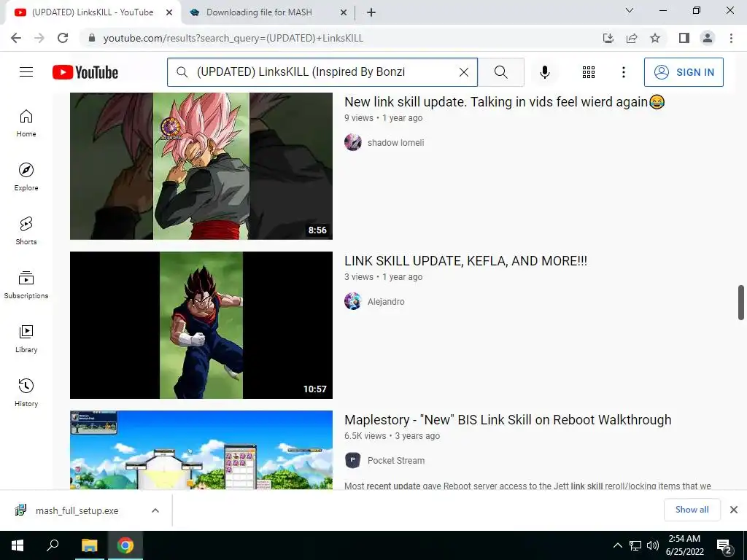Open the YouTube apps grid
The height and width of the screenshot is (560, 747).
tap(589, 72)
